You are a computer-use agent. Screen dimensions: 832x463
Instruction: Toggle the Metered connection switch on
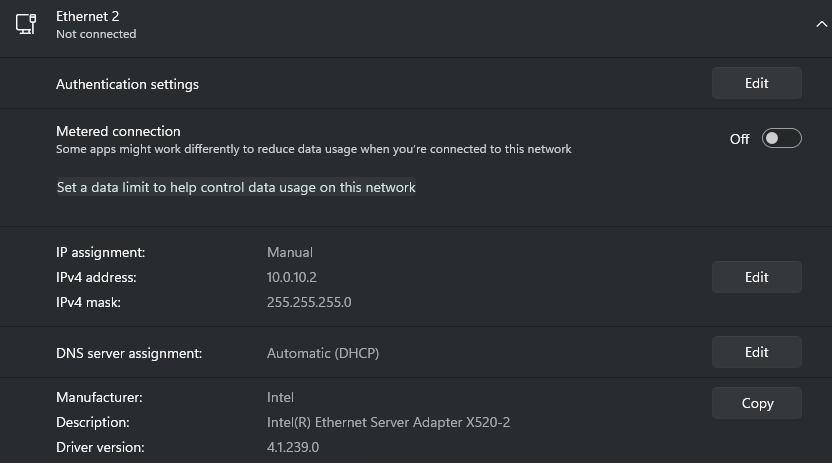click(x=782, y=138)
